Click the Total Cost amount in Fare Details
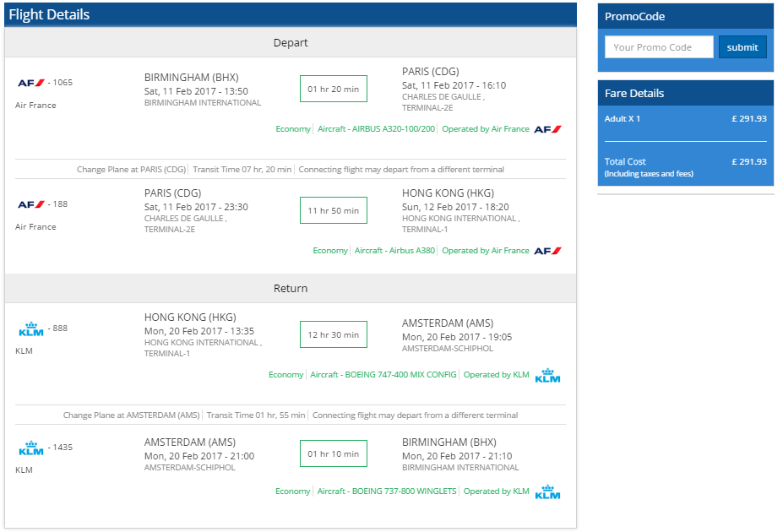 [x=748, y=161]
